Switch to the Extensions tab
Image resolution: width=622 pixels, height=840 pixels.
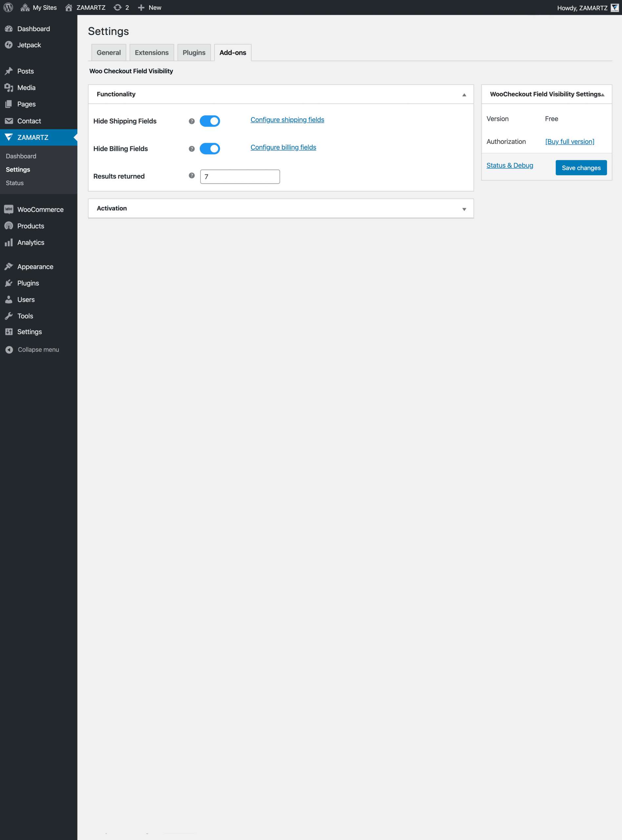(x=151, y=52)
